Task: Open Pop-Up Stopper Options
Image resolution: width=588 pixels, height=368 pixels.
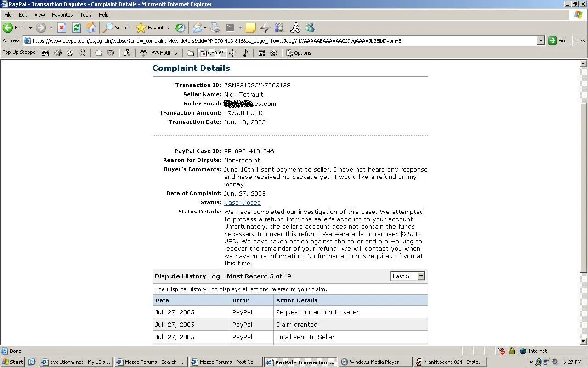Action: (x=299, y=53)
